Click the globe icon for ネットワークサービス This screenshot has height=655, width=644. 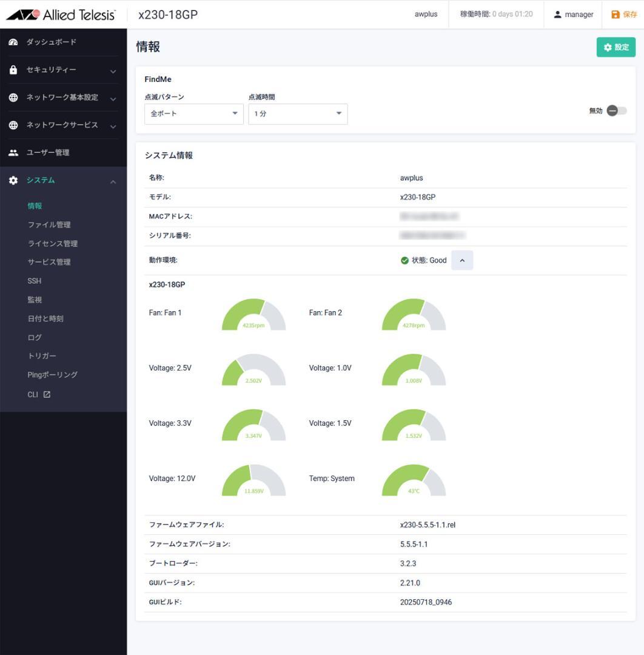tap(13, 125)
